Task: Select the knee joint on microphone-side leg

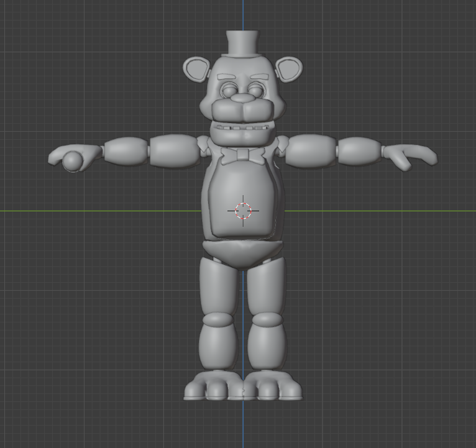Action: click(218, 320)
